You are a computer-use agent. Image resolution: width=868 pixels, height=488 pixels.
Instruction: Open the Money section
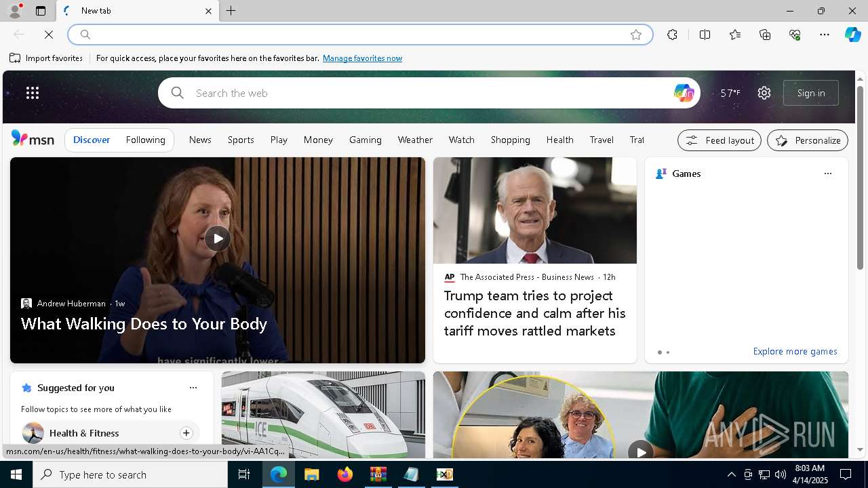click(x=318, y=140)
